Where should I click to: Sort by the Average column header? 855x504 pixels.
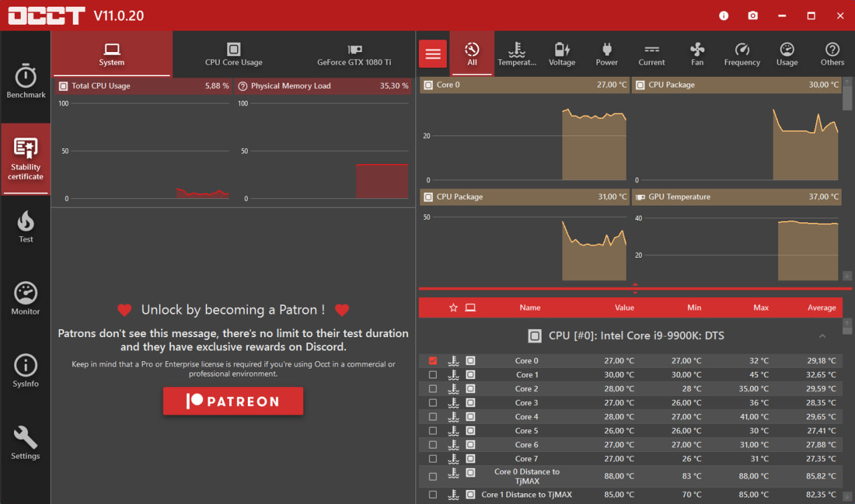[822, 308]
